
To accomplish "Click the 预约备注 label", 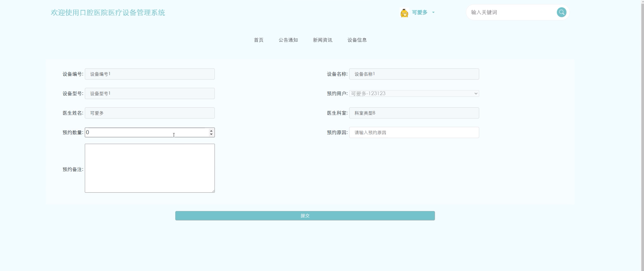I will [x=73, y=169].
